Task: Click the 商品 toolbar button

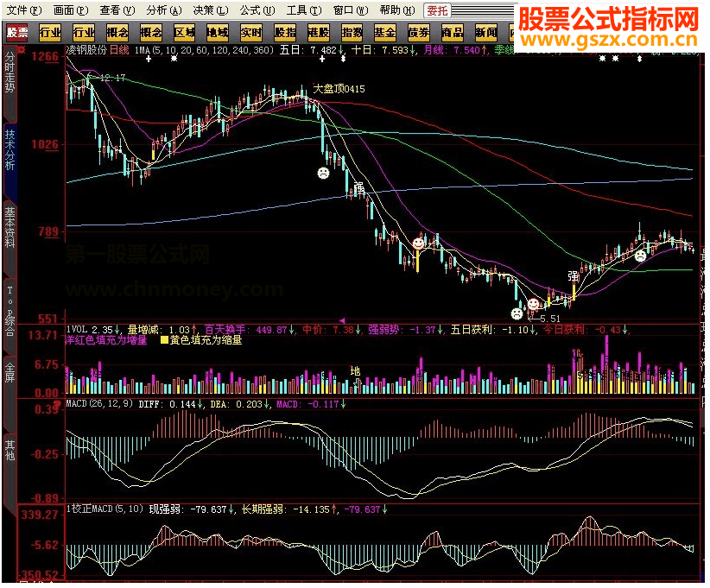Action: tap(452, 33)
